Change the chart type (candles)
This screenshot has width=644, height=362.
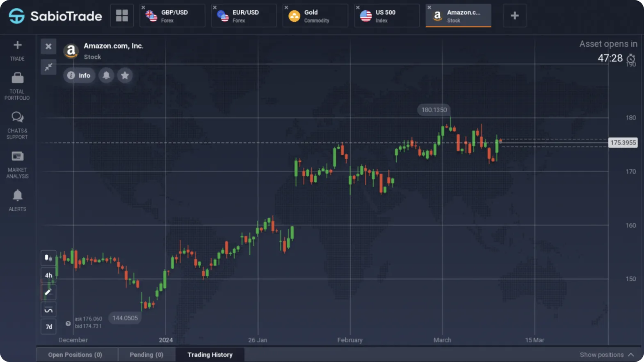point(48,258)
